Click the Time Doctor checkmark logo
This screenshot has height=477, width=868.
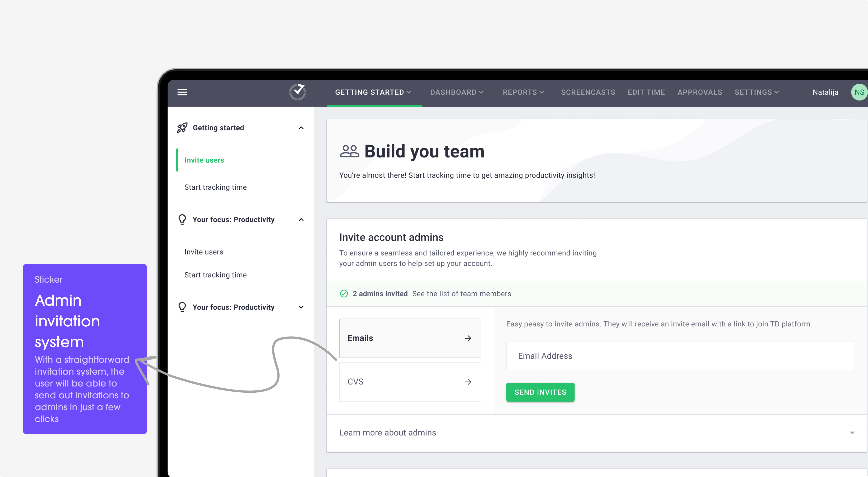[297, 92]
